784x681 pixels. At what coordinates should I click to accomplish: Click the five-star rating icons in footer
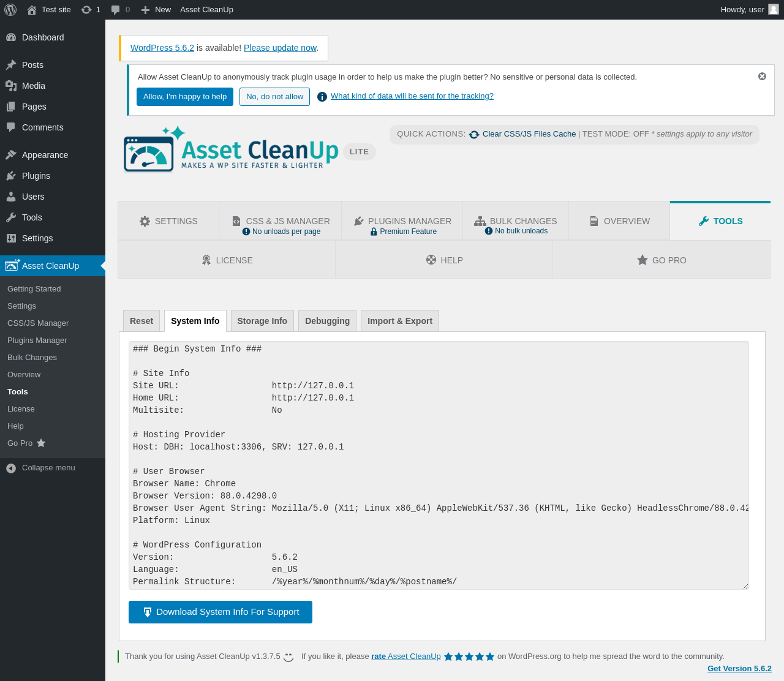point(469,657)
